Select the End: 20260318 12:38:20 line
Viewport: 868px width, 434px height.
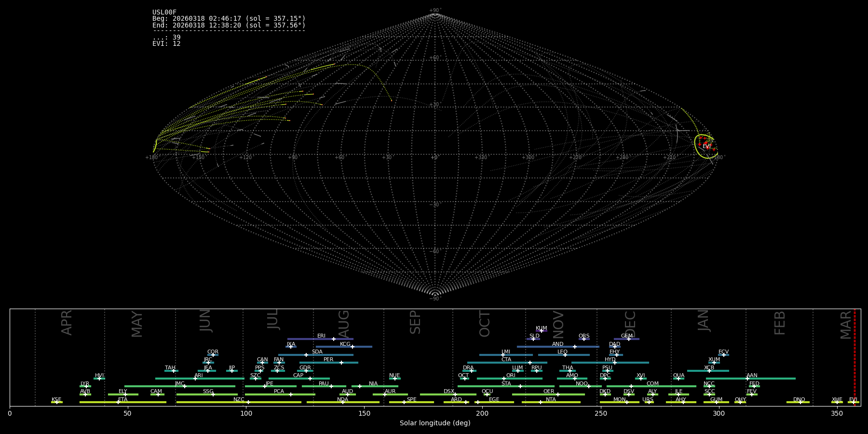229,25
